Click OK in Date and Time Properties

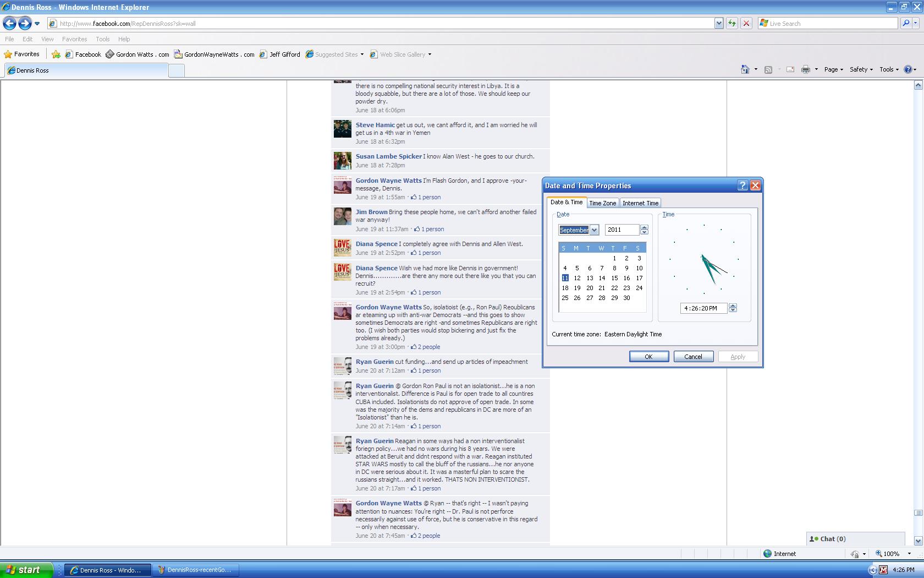(649, 357)
